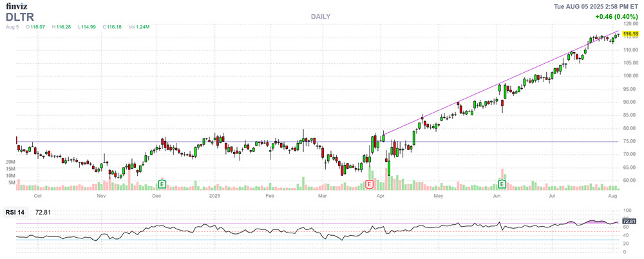The image size is (644, 259).
Task: Click the finviz logo
Action: tap(15, 6)
